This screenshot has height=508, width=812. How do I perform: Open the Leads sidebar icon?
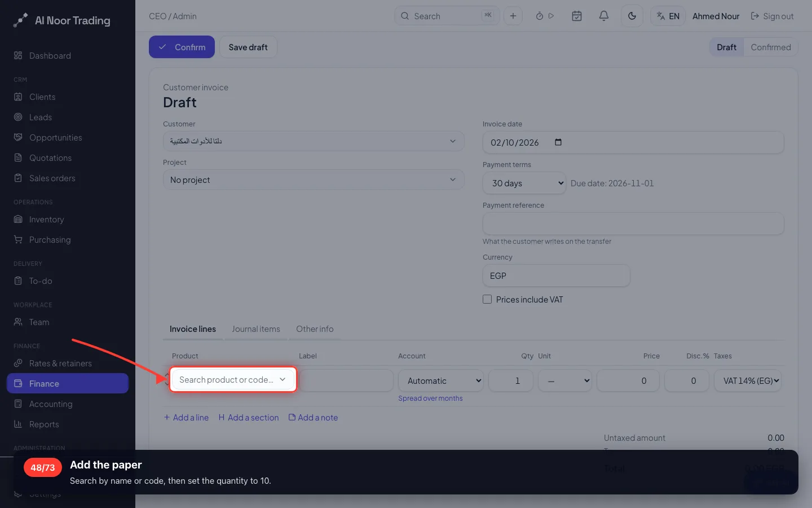18,117
